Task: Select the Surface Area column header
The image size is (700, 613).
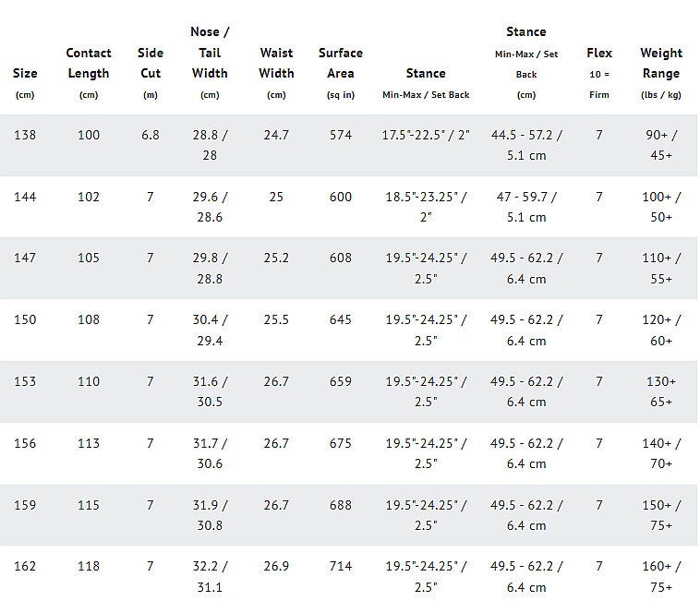Action: [x=341, y=63]
